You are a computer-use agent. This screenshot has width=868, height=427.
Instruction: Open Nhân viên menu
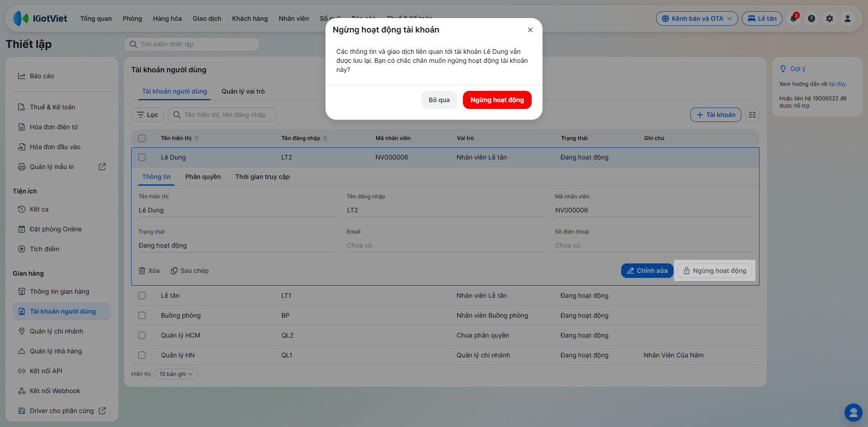(294, 19)
